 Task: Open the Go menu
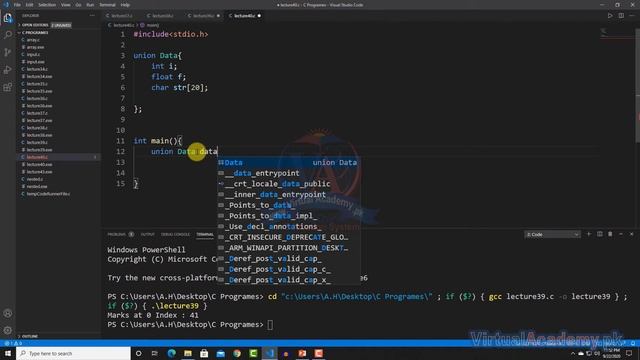point(78,5)
